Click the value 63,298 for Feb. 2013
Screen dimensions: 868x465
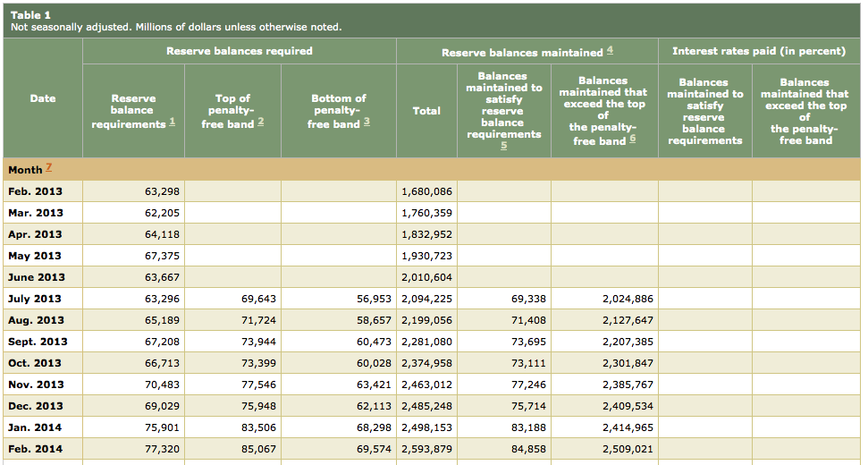[x=162, y=191]
